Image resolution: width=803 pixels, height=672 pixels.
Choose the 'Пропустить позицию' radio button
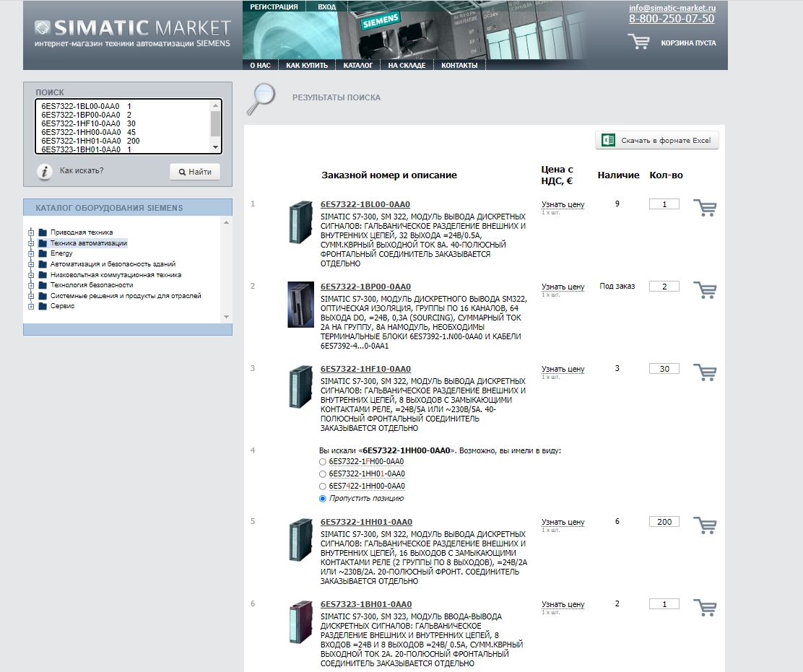pos(322,498)
